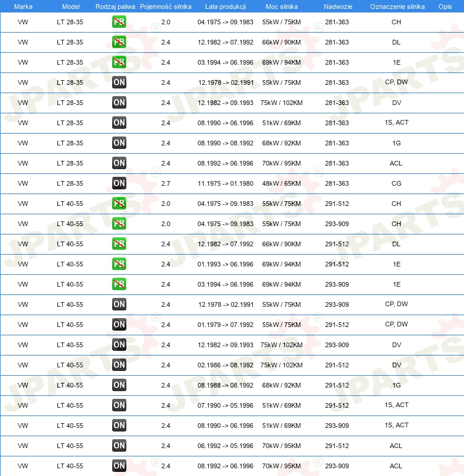
Task: Click the 1S, ACT code in the LT 28-35 row
Action: pos(396,122)
